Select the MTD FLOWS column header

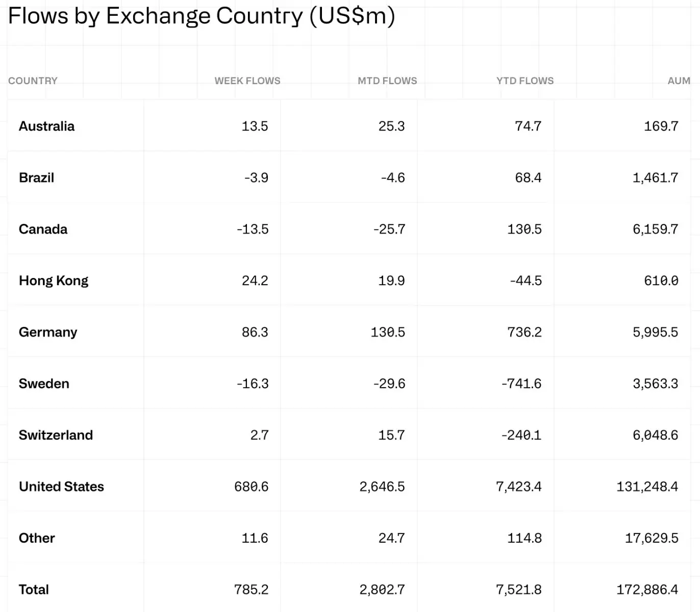tap(387, 81)
